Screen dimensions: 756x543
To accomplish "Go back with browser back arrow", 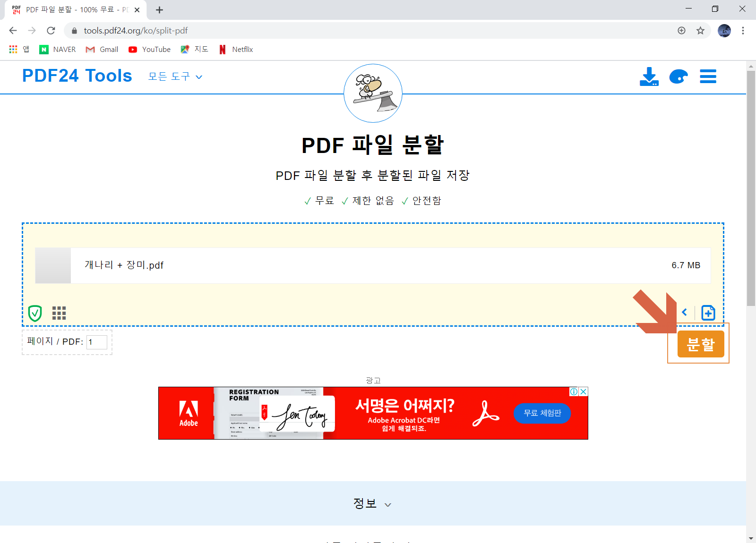I will tap(13, 31).
